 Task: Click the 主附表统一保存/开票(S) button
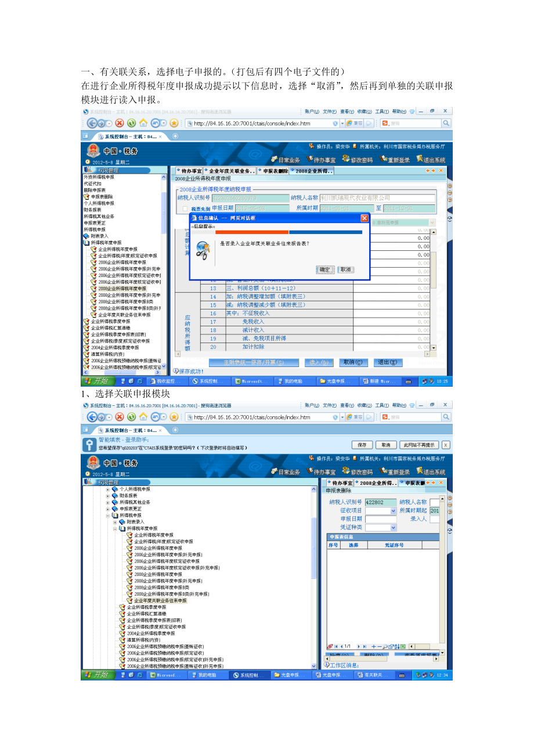point(254,362)
